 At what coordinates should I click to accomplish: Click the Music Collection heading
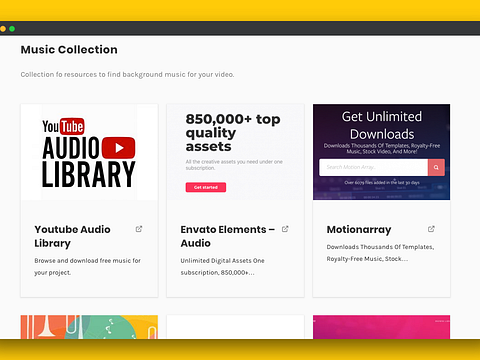click(69, 49)
